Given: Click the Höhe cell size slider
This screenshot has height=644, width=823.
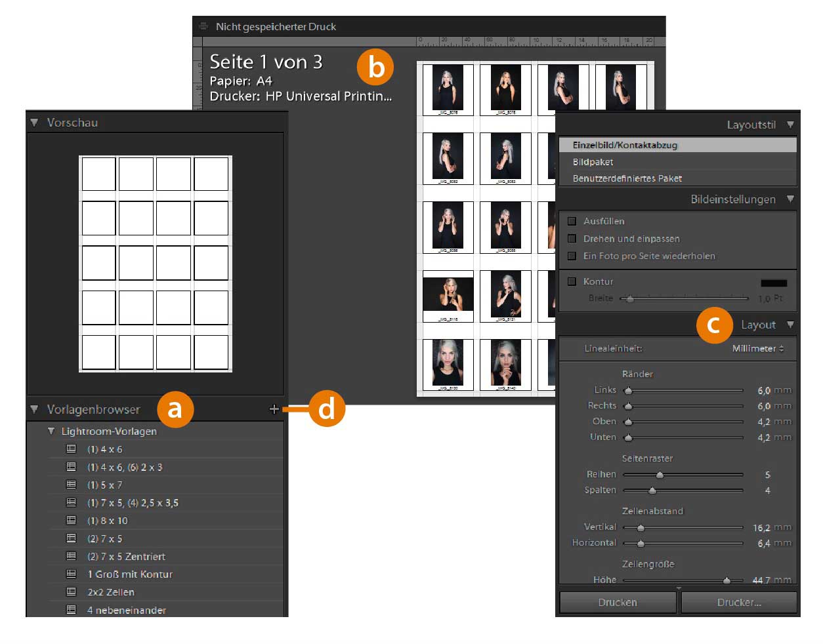Looking at the screenshot, I should point(683,580).
